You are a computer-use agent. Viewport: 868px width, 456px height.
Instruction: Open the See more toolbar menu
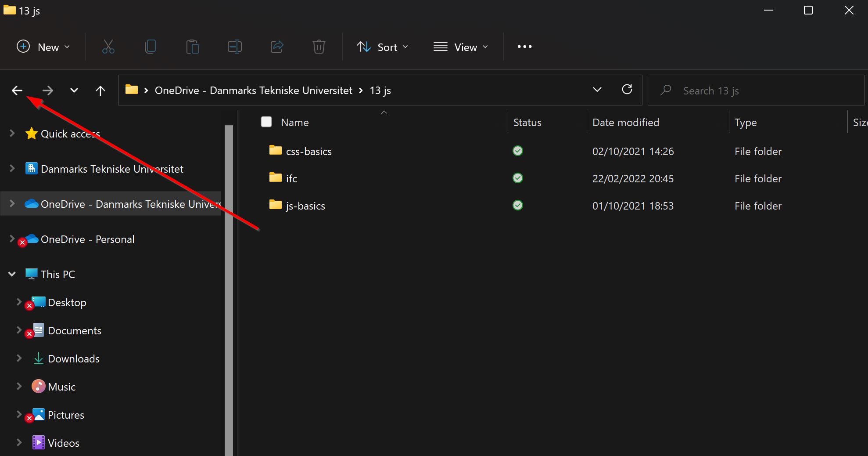click(x=524, y=47)
